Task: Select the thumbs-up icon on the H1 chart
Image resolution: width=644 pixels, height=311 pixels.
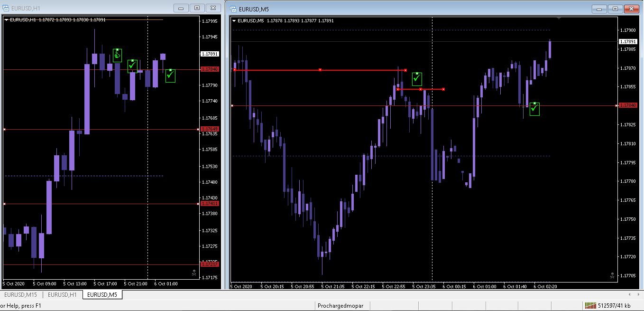Action: [x=117, y=55]
